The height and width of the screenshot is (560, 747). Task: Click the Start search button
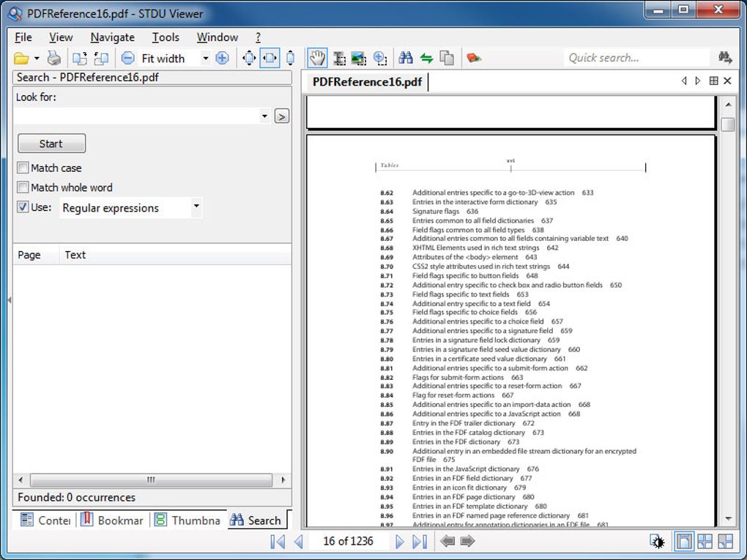tap(51, 143)
